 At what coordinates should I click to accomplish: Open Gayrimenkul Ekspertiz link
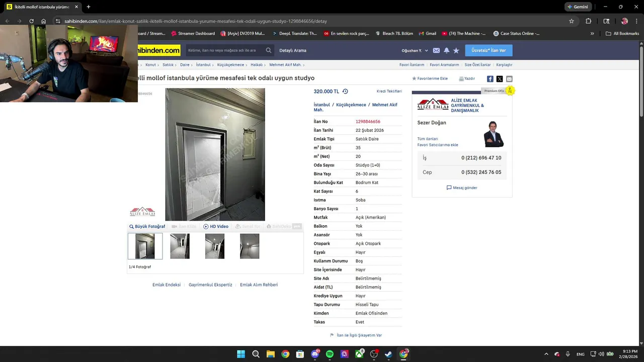point(210,285)
